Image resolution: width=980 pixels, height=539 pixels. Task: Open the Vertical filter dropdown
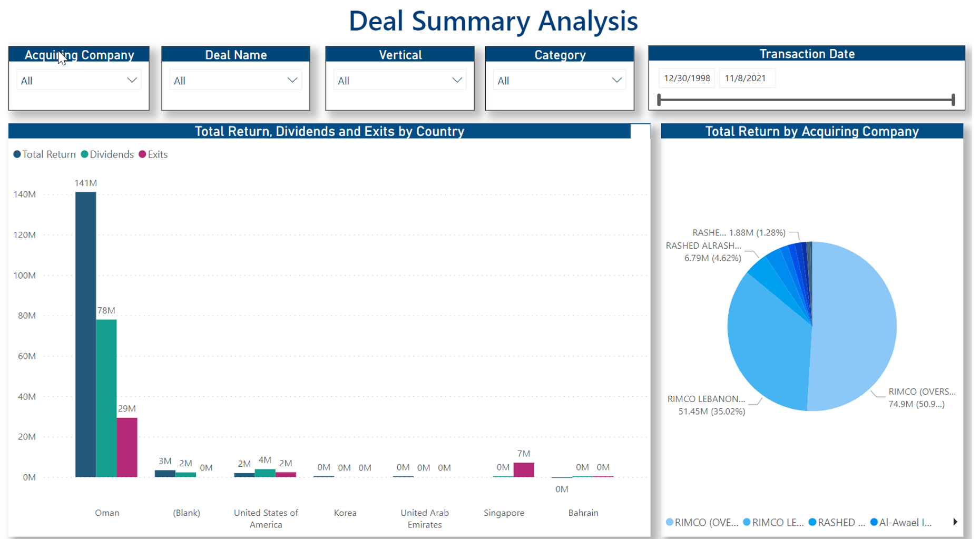tap(399, 81)
